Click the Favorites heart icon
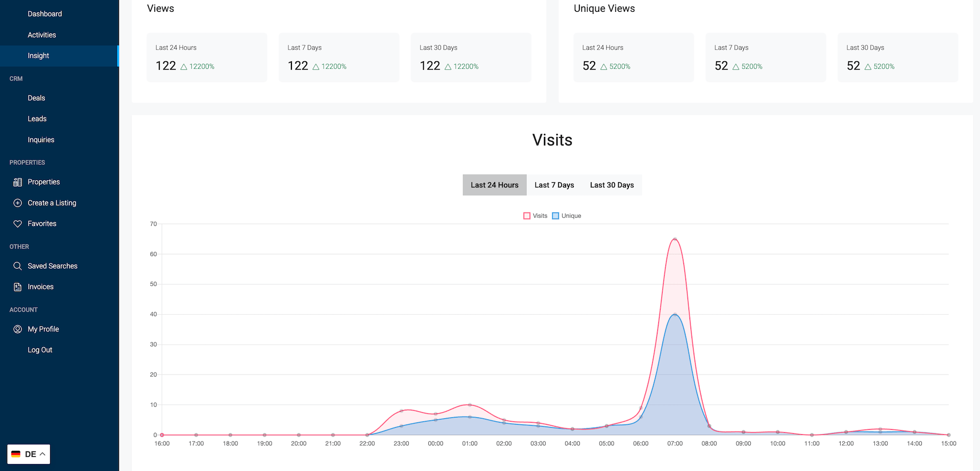Screen dimensions: 980x471 click(17, 224)
